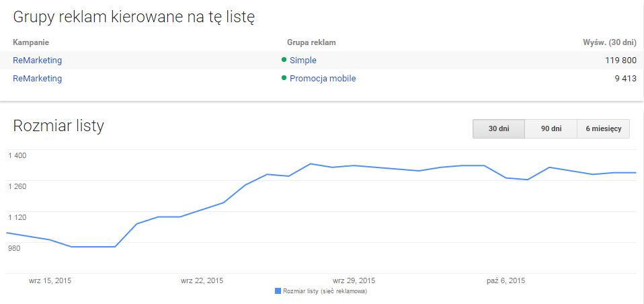The image size is (644, 304).
Task: Select the 90 dni time range
Action: [551, 128]
